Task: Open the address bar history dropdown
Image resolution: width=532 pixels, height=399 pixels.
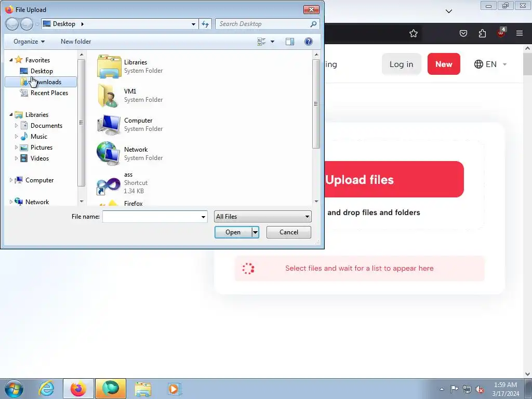Action: click(193, 24)
